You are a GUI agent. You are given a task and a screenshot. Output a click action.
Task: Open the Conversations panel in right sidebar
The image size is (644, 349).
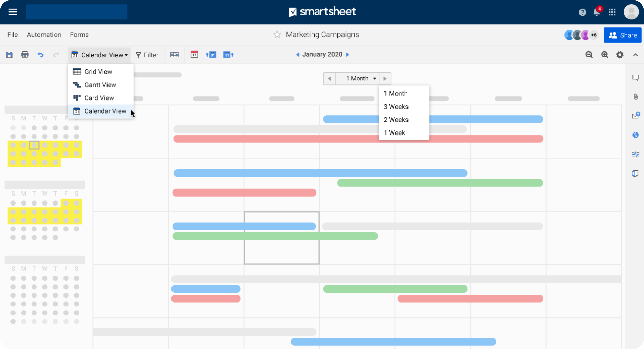click(x=635, y=78)
